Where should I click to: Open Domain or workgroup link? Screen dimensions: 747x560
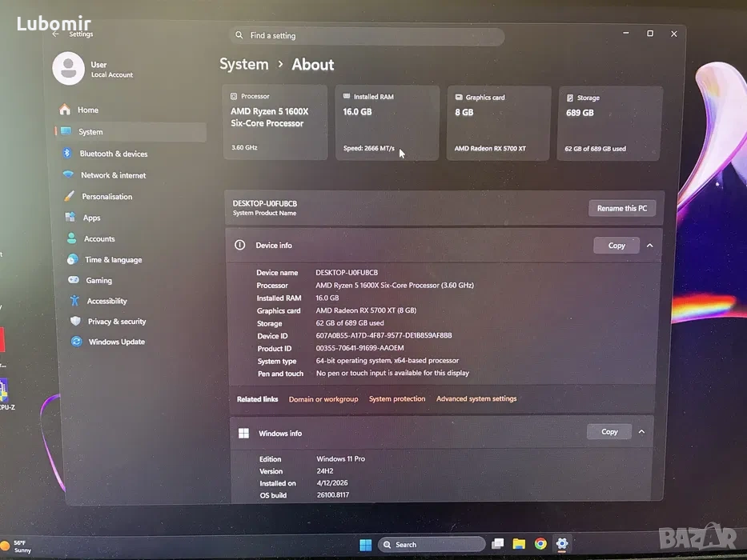click(323, 399)
